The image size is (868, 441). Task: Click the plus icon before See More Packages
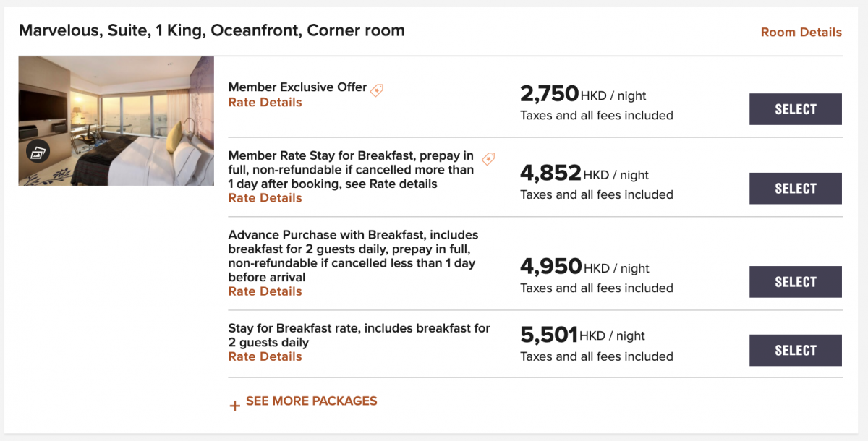click(x=234, y=406)
